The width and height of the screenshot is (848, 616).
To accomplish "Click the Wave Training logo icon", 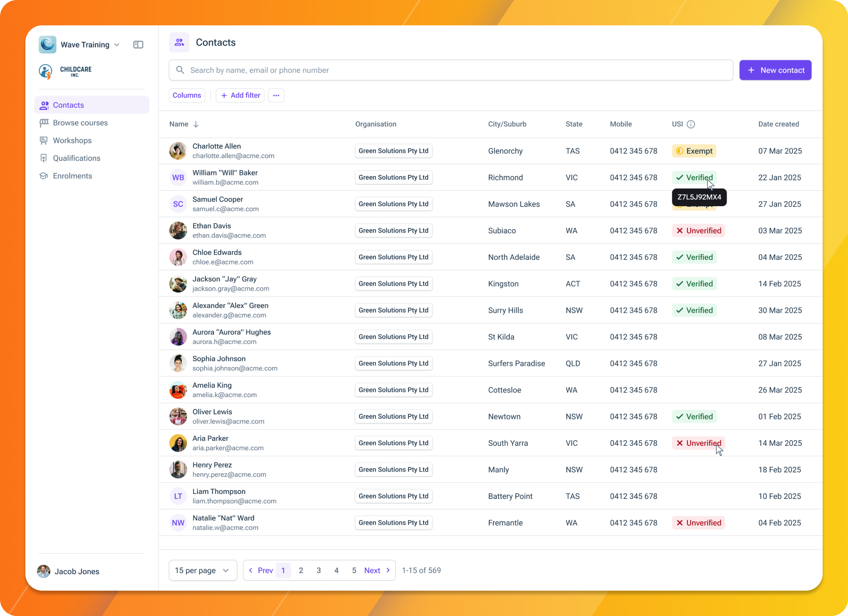I will point(47,44).
